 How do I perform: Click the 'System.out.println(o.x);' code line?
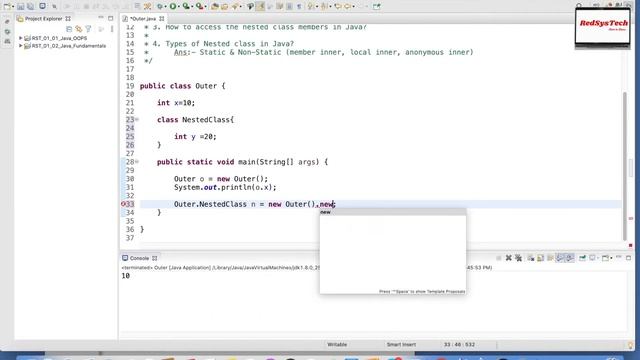tap(225, 187)
